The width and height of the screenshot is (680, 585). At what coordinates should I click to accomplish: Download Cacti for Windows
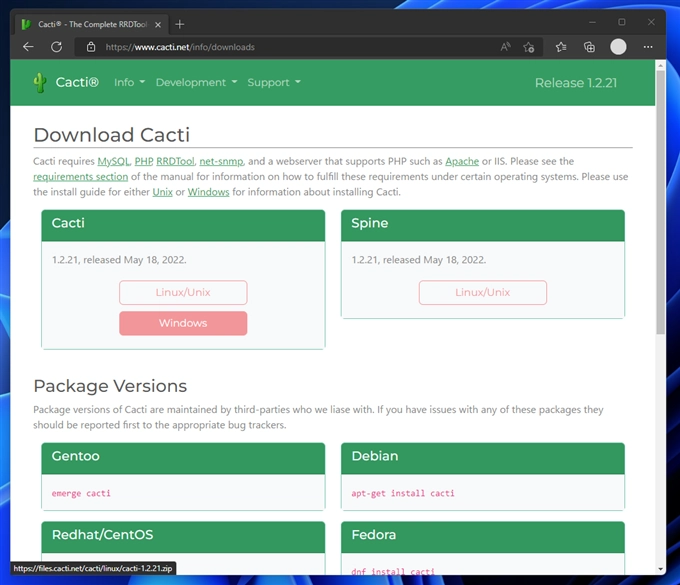tap(183, 323)
